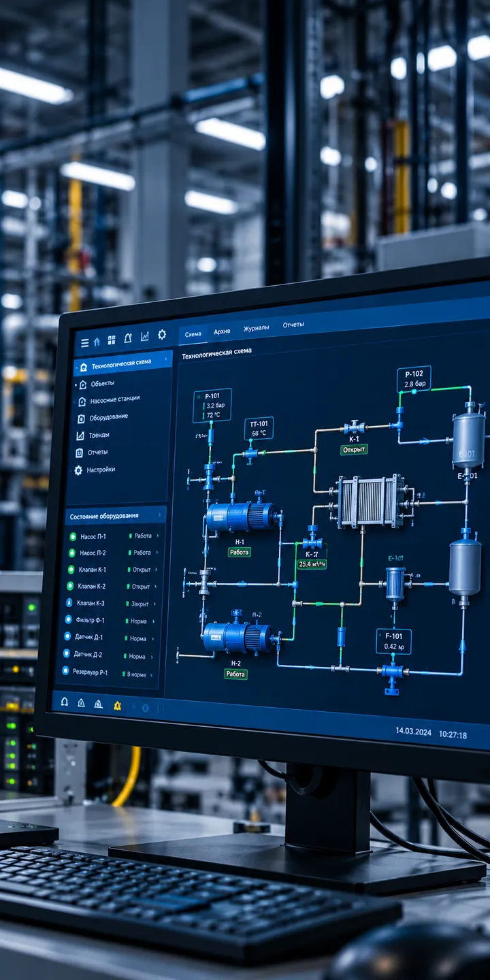Open the F-101 flow tag box
The width and height of the screenshot is (490, 980).
pyautogui.click(x=393, y=641)
